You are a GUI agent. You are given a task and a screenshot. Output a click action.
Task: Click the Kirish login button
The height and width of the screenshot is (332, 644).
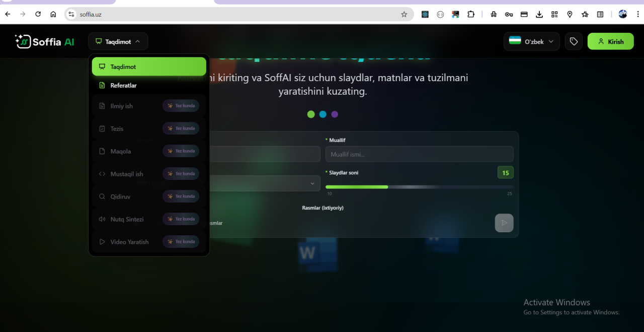click(610, 41)
